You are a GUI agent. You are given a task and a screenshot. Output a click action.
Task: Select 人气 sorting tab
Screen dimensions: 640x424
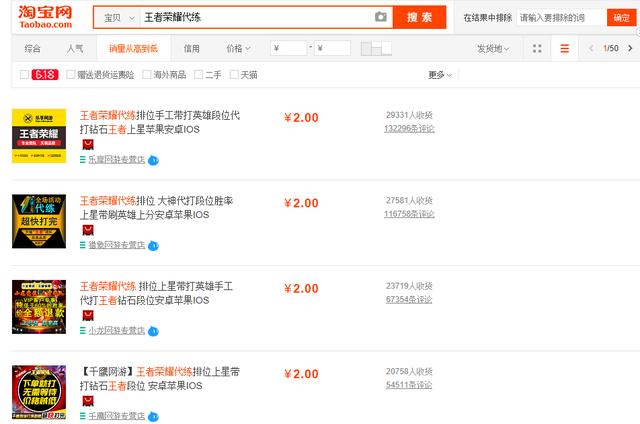[x=75, y=49]
